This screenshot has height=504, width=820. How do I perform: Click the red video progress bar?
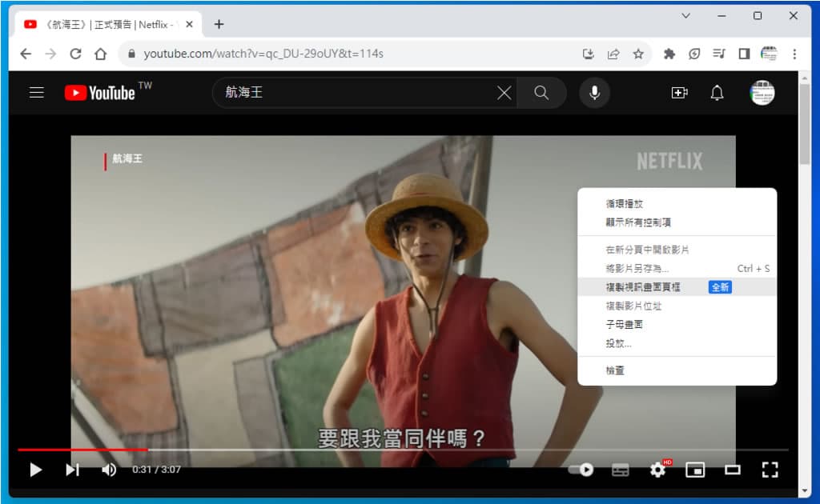pos(80,450)
